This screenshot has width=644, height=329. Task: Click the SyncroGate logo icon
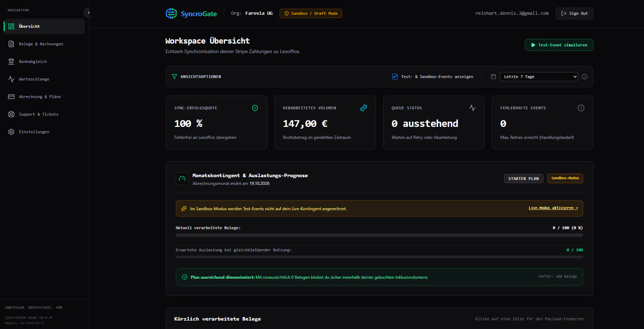pos(171,13)
